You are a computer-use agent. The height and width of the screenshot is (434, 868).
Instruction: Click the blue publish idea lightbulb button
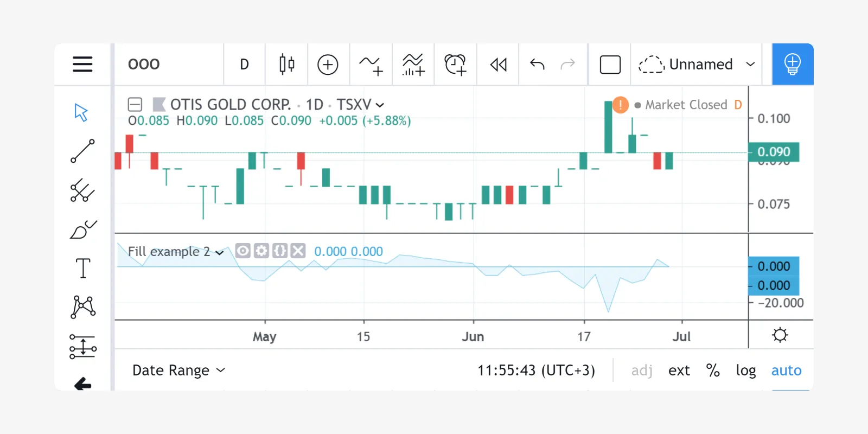(792, 64)
